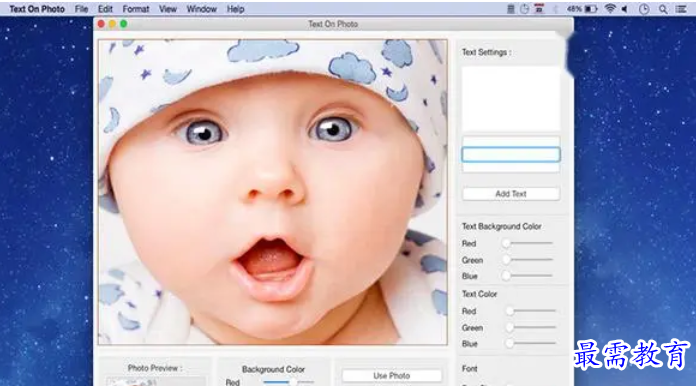Open the Format menu
The image size is (696, 386).
136,9
